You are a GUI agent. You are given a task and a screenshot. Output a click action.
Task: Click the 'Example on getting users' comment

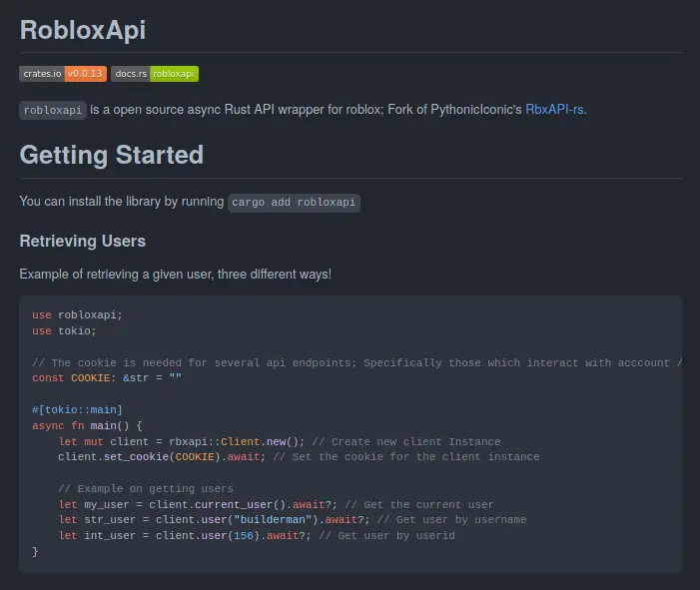pos(146,488)
